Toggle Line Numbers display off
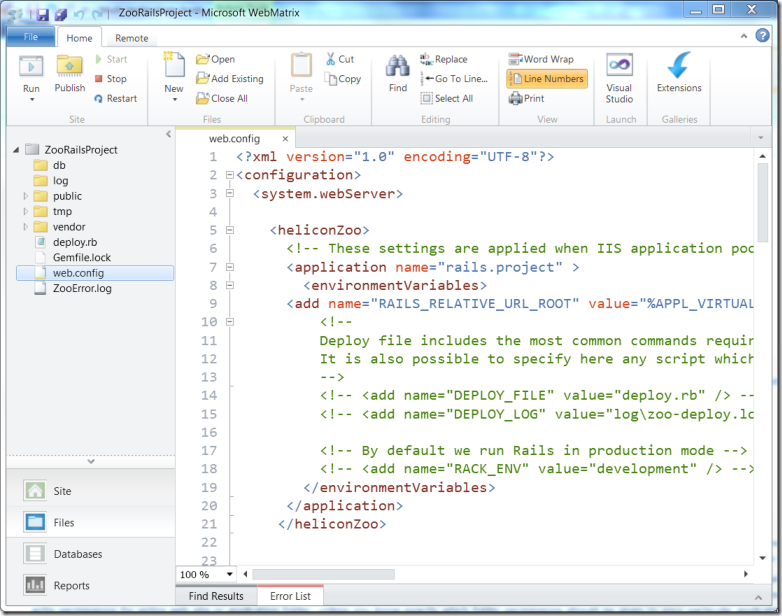The image size is (782, 616). tap(546, 78)
